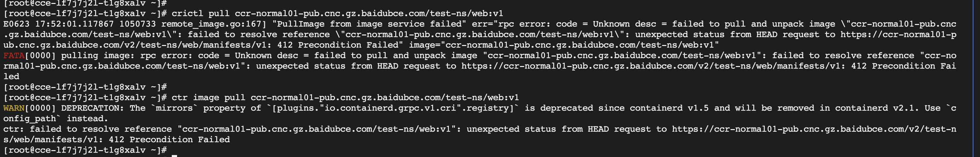The width and height of the screenshot is (980, 157).
Task: Click the "containerd v2.1." version text
Action: (x=877, y=108)
